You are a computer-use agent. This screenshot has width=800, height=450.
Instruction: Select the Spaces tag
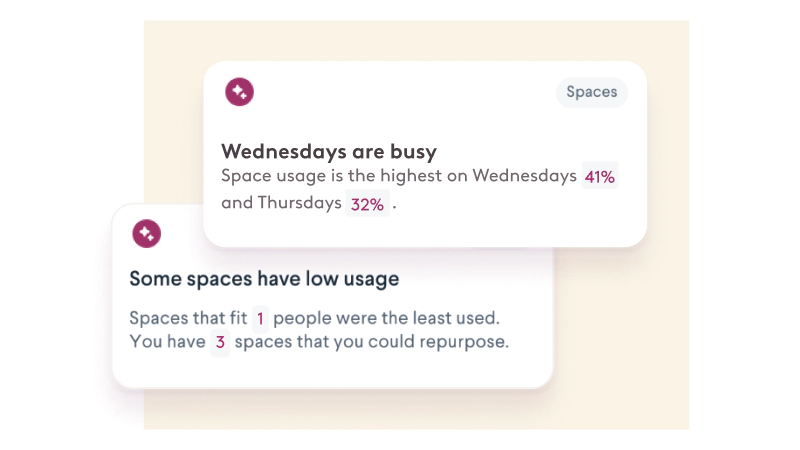591,92
